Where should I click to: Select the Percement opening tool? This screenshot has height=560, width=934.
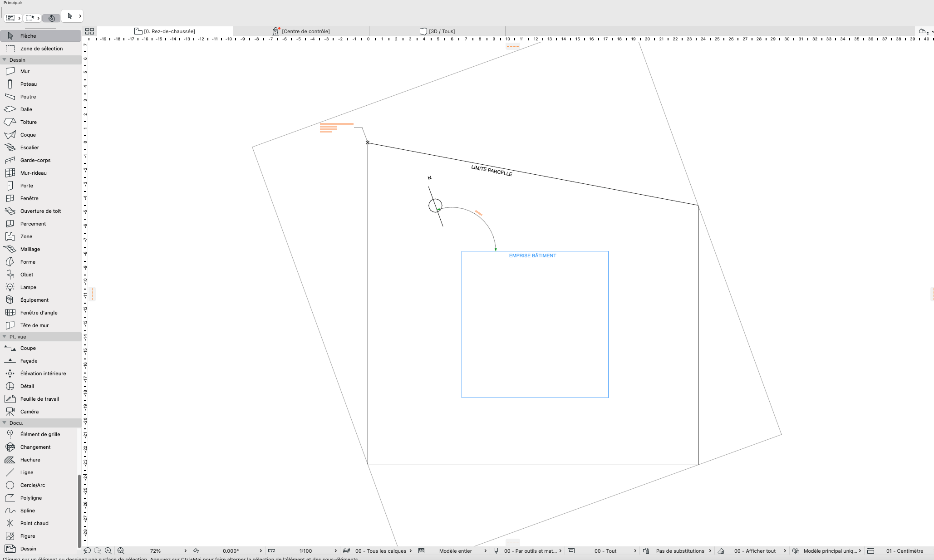click(x=41, y=224)
